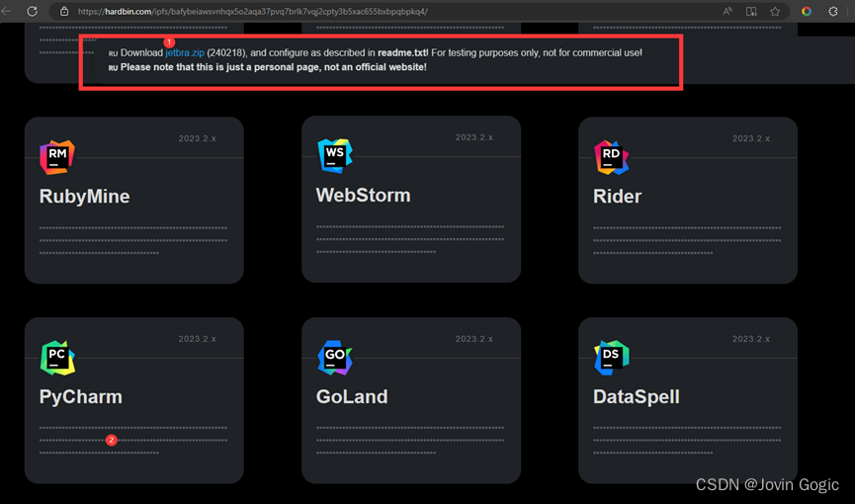Click 2023.2.x version label on RubyMine card
This screenshot has width=855, height=504.
198,138
